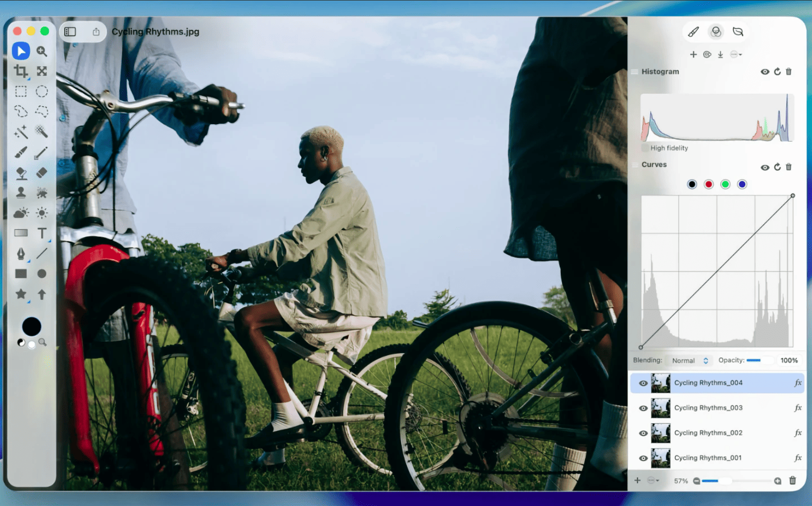Image resolution: width=812 pixels, height=506 pixels.
Task: Select the arrow shape tool
Action: [42, 294]
